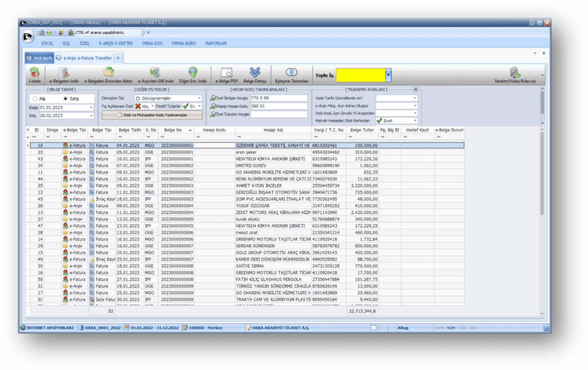
Task: Open Yardım (Video/Kılavuz) help
Action: click(x=515, y=75)
